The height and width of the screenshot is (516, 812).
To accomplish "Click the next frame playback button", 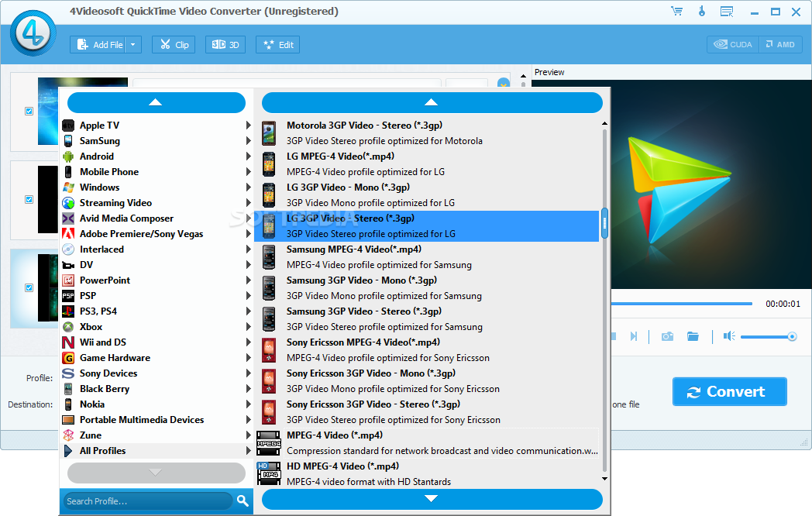I will [x=633, y=337].
